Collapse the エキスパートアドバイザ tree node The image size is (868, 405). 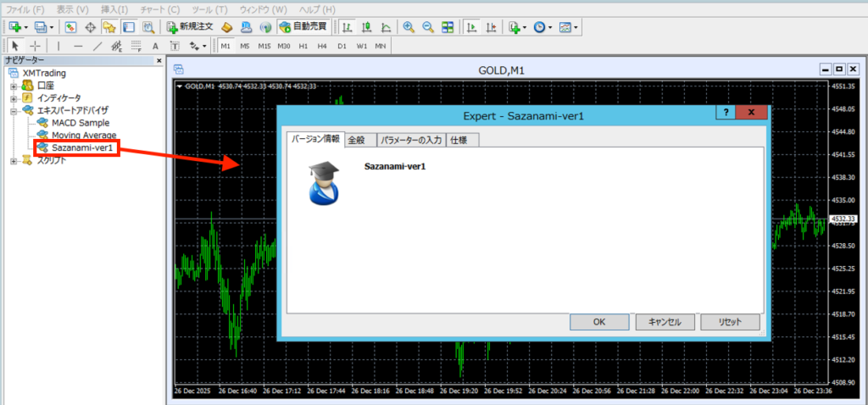click(x=14, y=110)
